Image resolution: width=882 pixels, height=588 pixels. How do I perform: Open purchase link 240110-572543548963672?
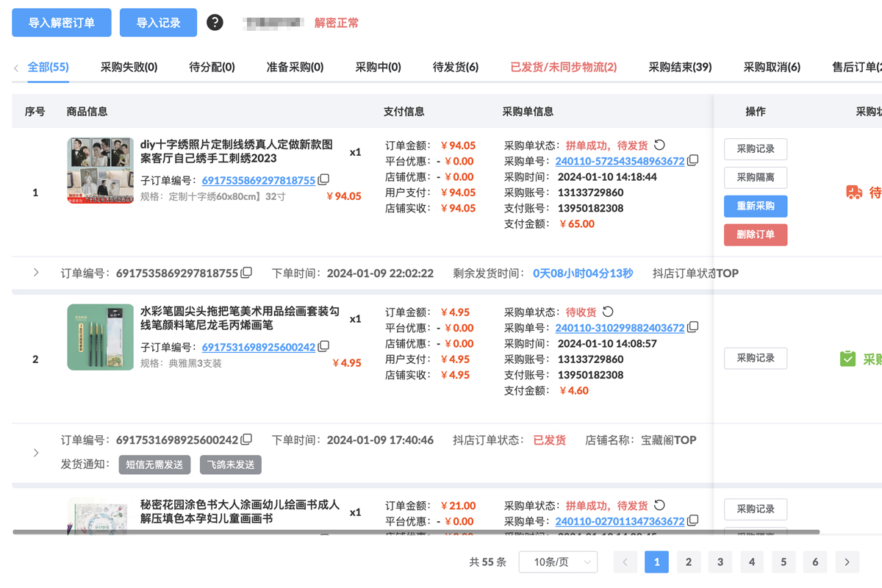(620, 161)
